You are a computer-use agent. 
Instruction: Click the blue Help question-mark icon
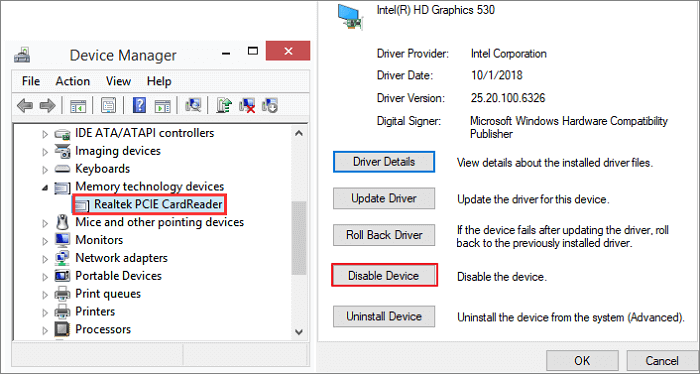click(139, 106)
